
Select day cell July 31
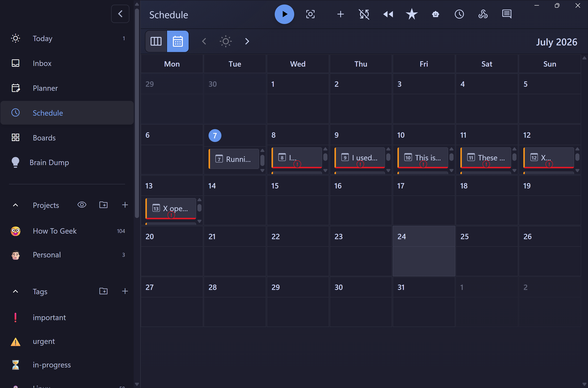pos(424,302)
